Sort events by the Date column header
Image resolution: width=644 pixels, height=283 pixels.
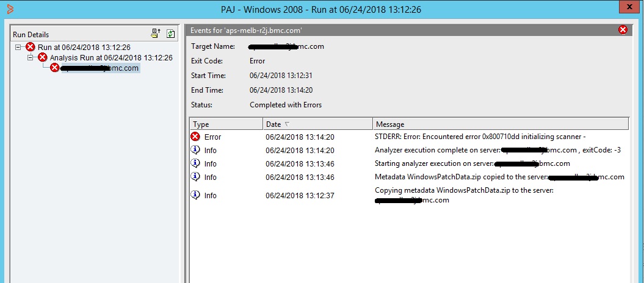point(317,124)
